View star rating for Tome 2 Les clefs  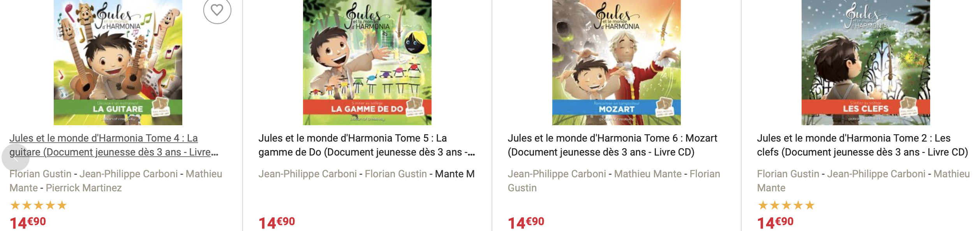tap(786, 205)
